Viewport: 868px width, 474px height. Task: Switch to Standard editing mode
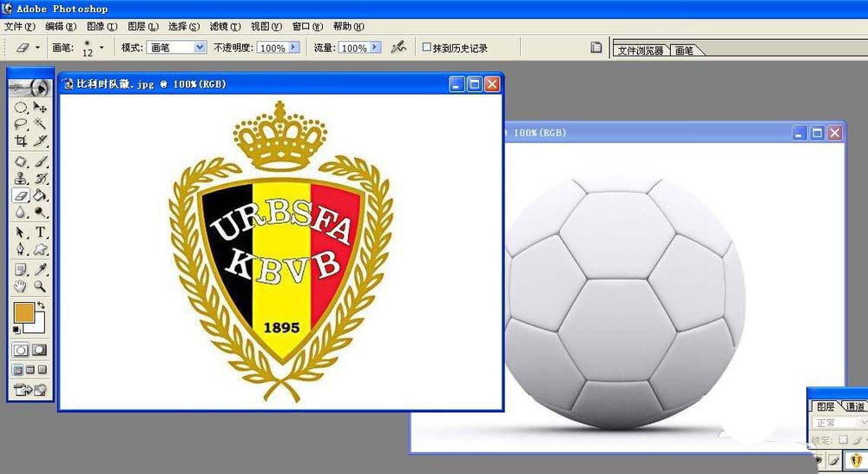pyautogui.click(x=21, y=350)
